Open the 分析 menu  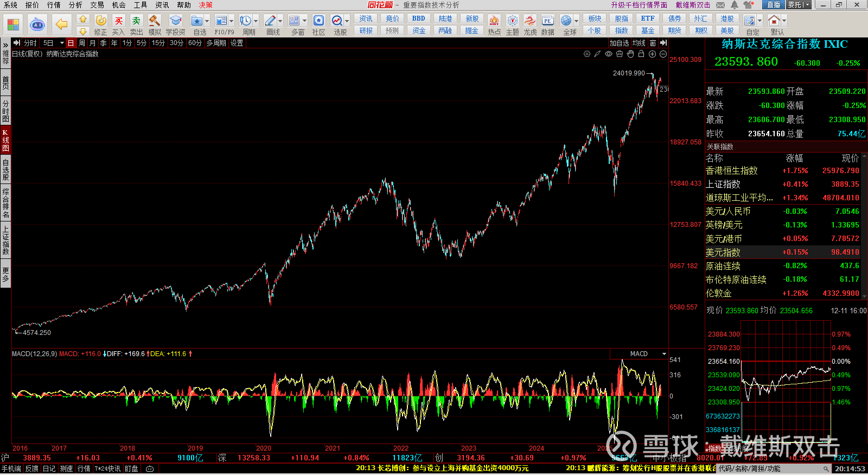pos(75,5)
